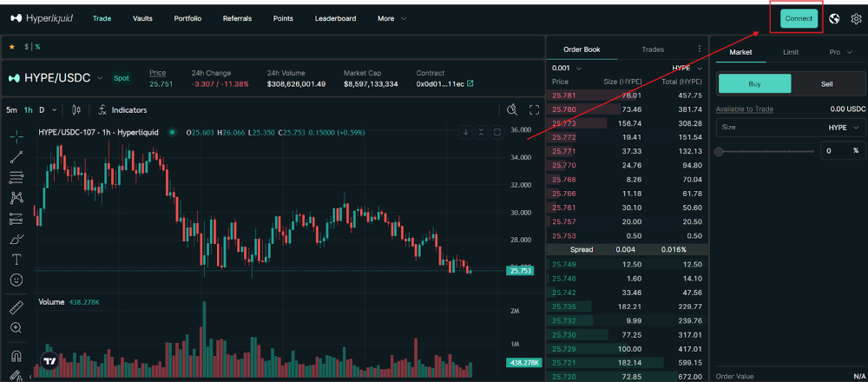Click the 25.781 ask price row

point(627,95)
